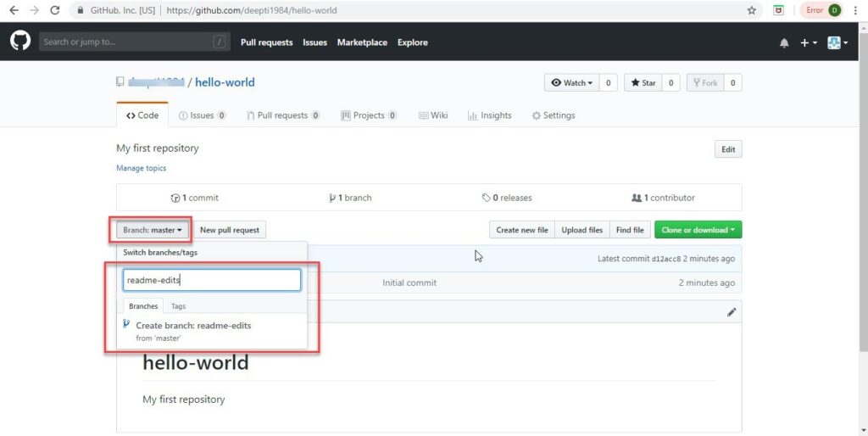View the 0 releases link
The image size is (868, 436).
(507, 198)
